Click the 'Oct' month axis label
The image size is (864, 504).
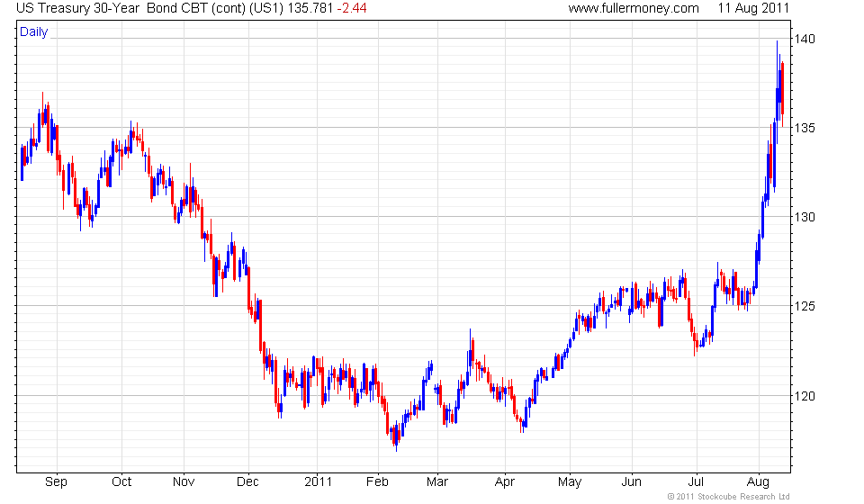[x=121, y=482]
